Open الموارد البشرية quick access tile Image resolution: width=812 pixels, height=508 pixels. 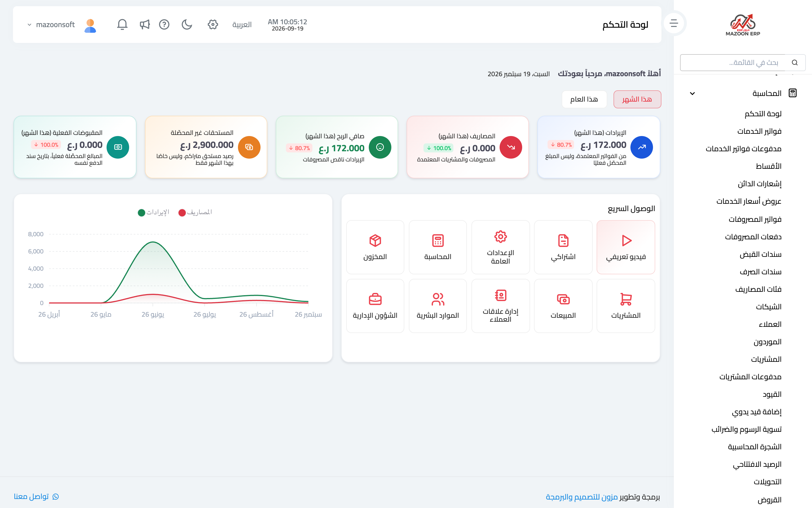[438, 306]
